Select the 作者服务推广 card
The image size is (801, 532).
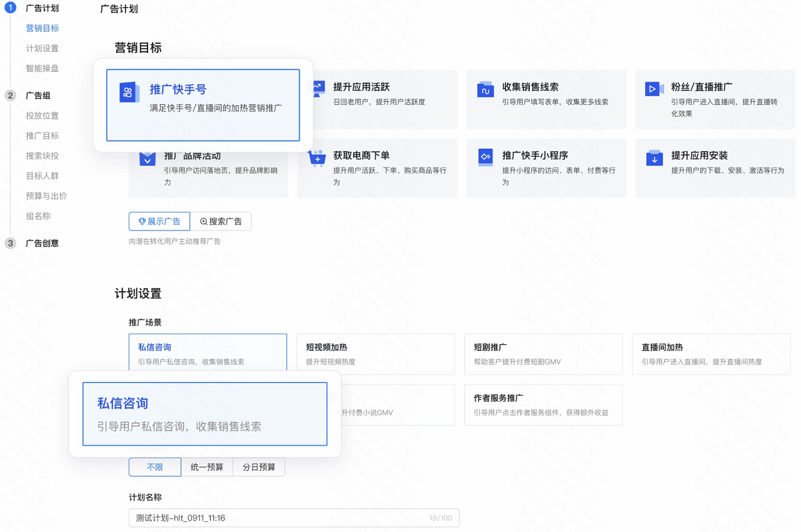point(543,404)
